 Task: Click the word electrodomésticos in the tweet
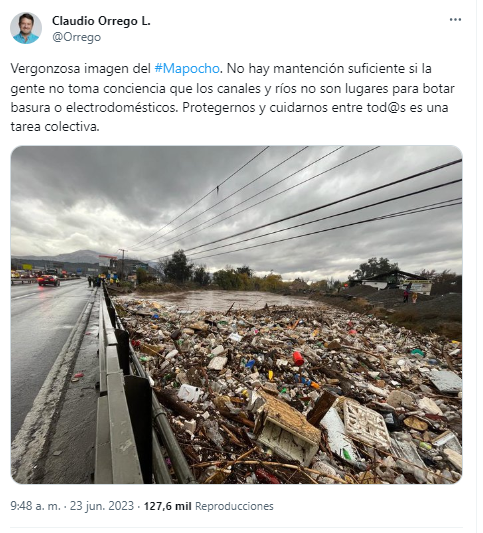tap(121, 107)
